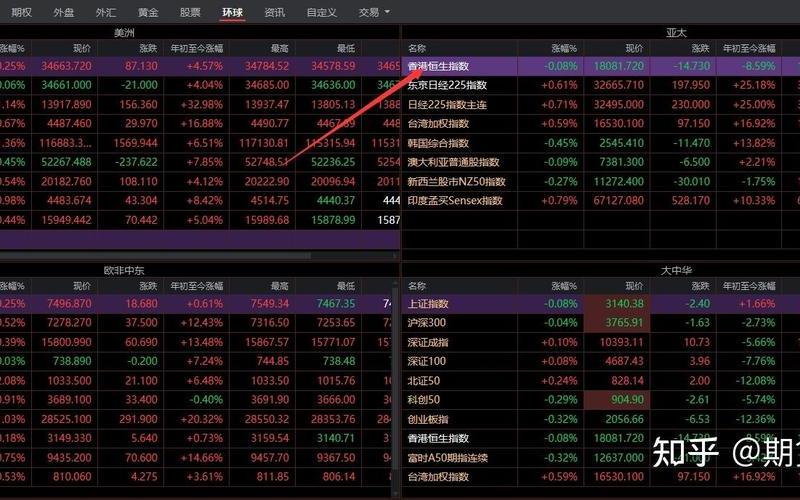
Task: Click 欧非中东 year-to-date value +20.32%
Action: (202, 419)
